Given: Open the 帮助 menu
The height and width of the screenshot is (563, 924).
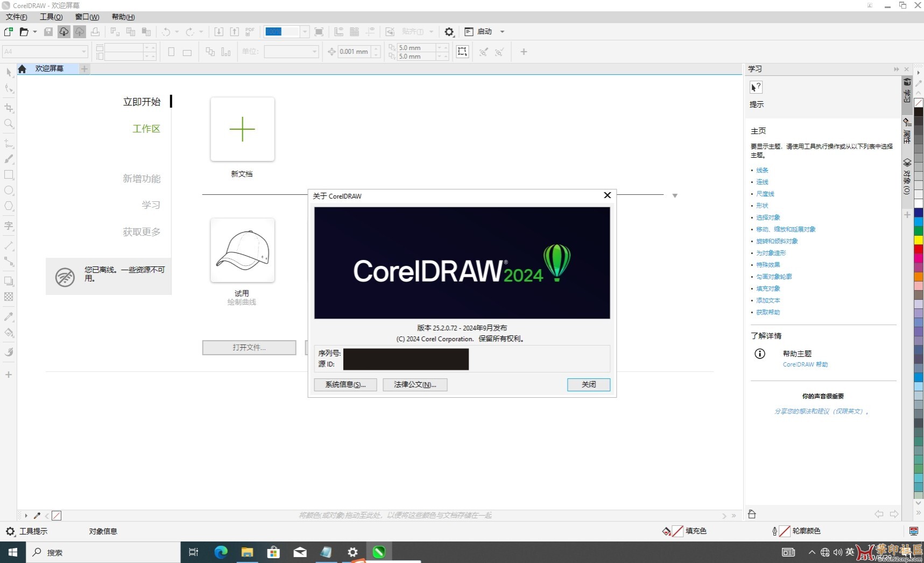Looking at the screenshot, I should pyautogui.click(x=123, y=17).
